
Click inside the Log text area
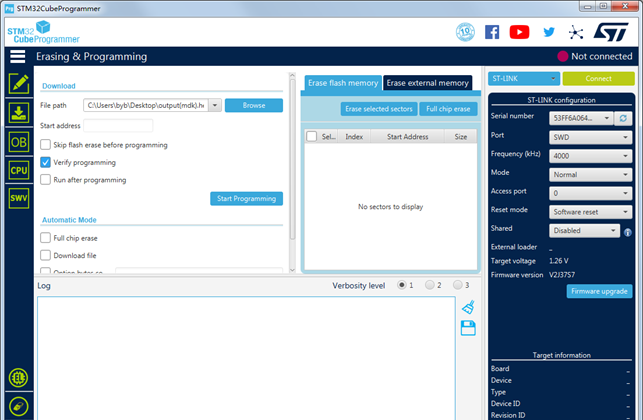246,358
